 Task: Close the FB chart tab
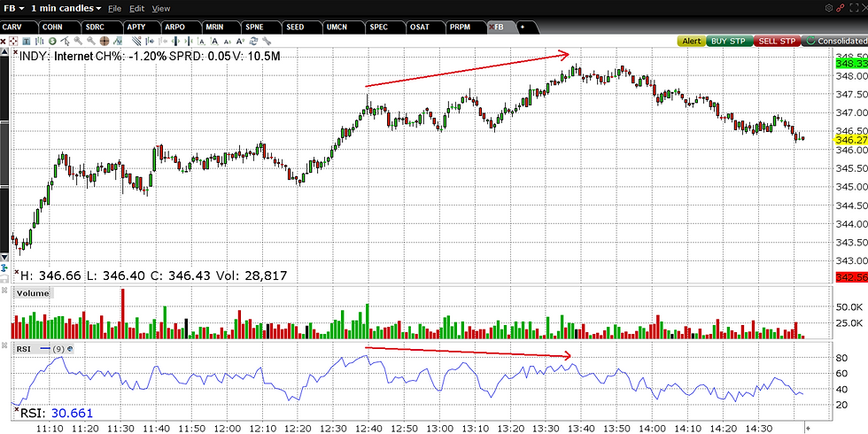click(491, 27)
